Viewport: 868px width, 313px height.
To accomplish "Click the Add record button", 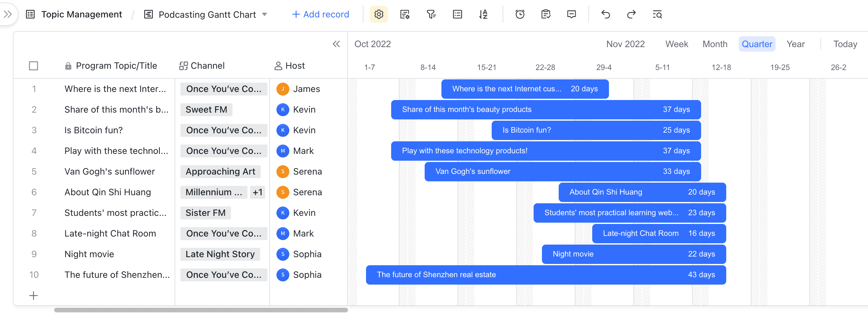I will tap(320, 15).
